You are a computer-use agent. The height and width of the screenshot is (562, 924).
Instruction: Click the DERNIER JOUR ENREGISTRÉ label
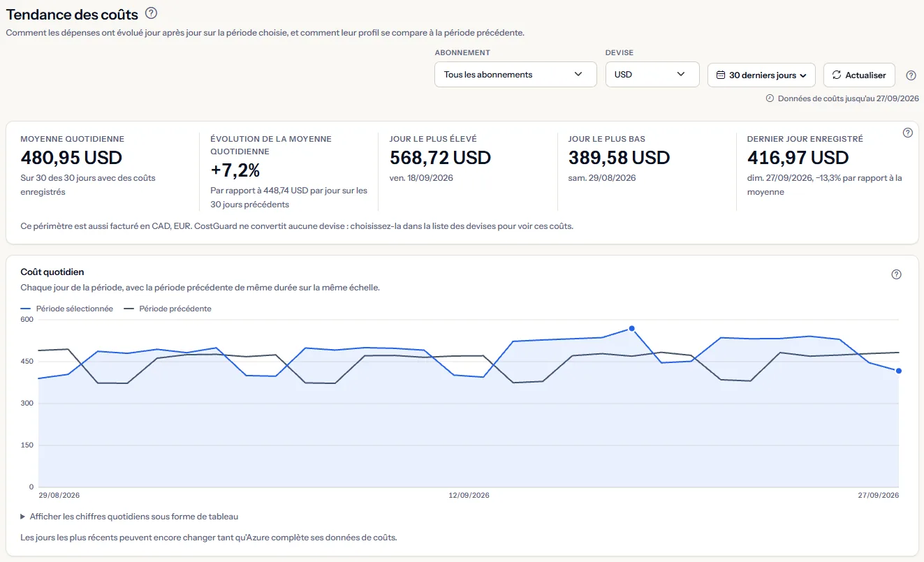point(805,139)
